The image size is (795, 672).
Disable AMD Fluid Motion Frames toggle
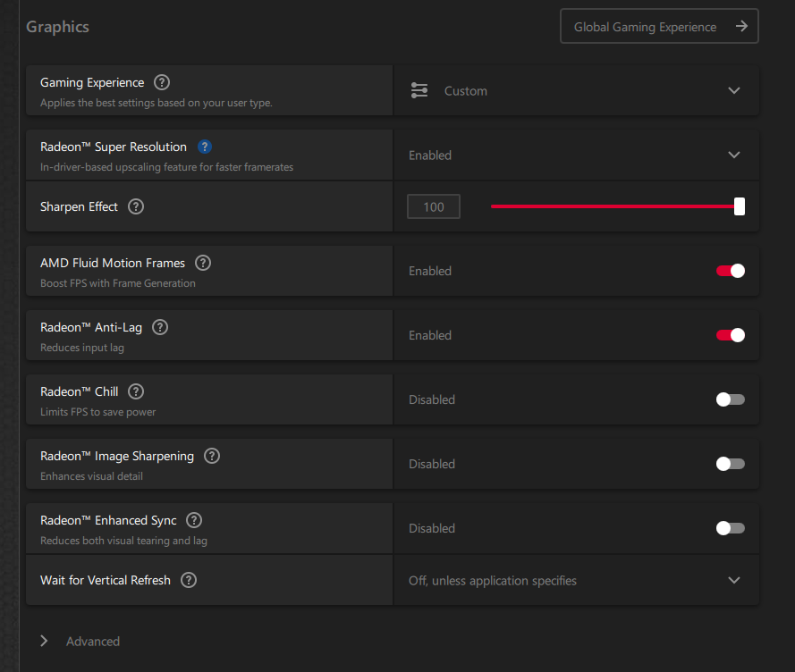(x=730, y=271)
